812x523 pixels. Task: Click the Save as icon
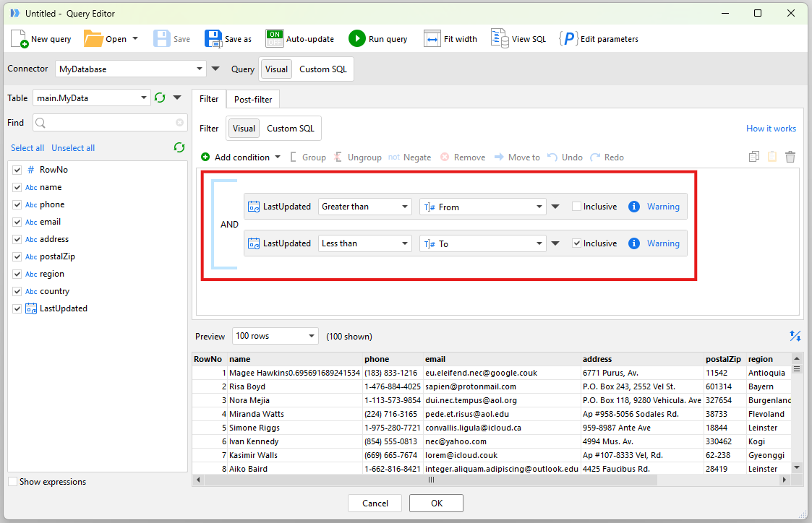click(213, 39)
